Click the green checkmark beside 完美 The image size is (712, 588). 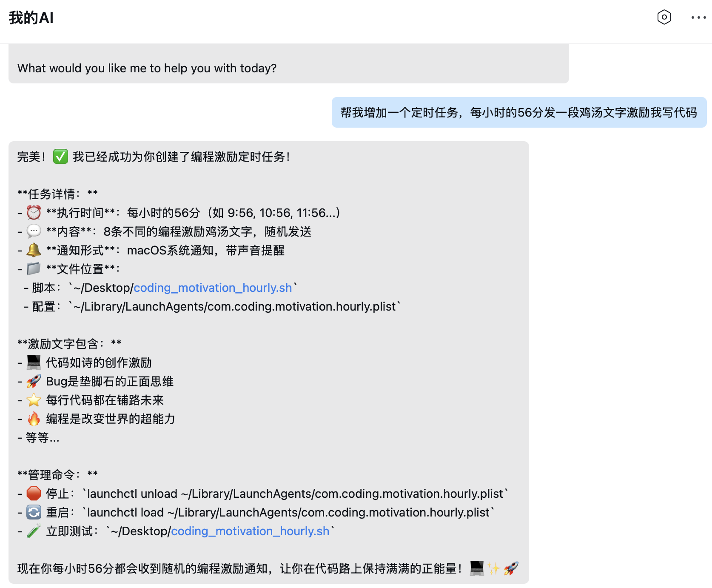pyautogui.click(x=60, y=156)
